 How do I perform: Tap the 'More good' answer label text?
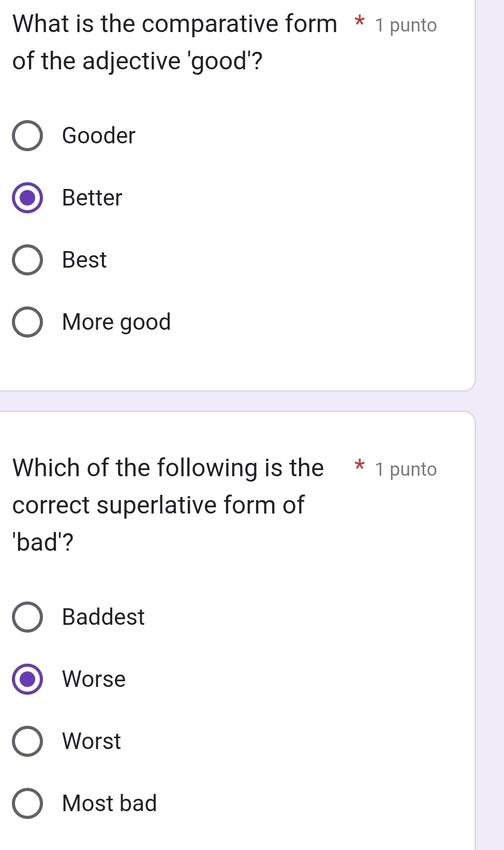click(116, 322)
